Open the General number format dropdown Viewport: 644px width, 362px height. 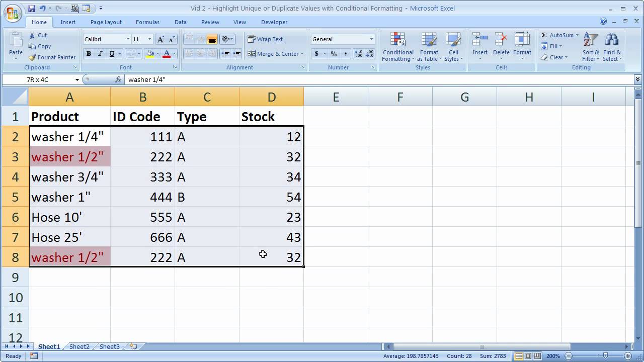pyautogui.click(x=371, y=39)
